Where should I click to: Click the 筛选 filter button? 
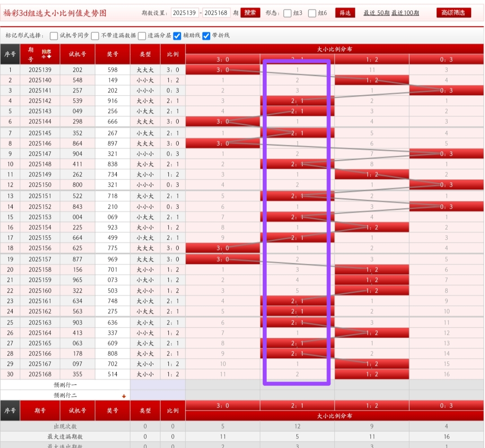coord(345,13)
